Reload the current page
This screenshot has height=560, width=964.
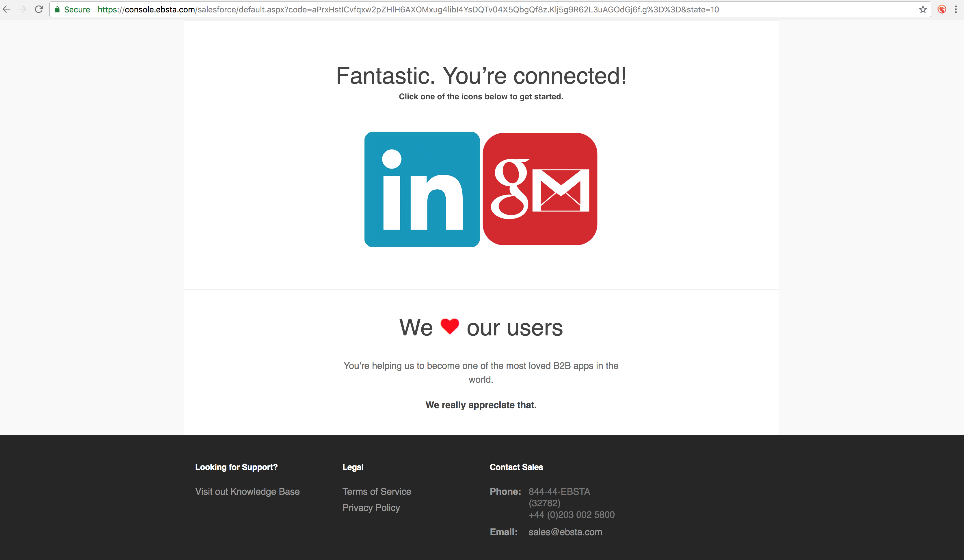point(39,9)
